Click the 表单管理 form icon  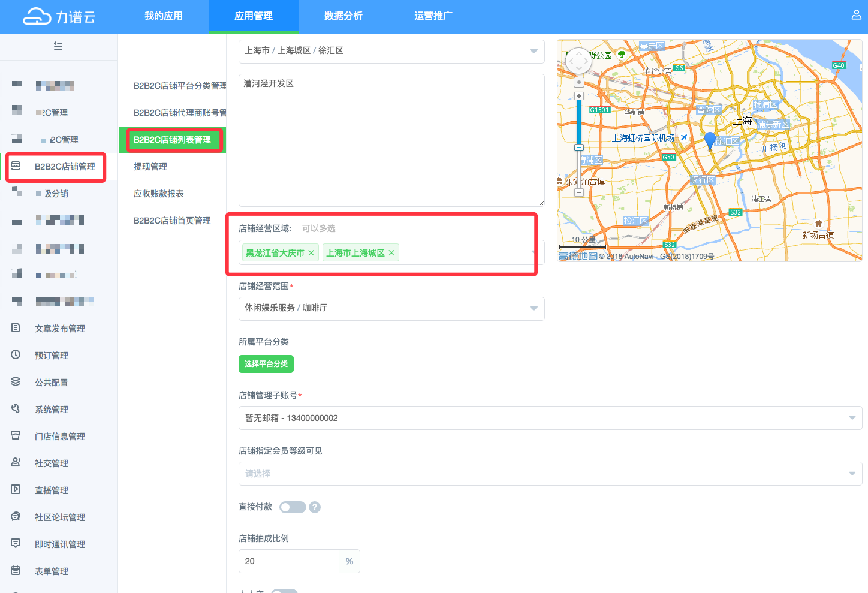coord(16,570)
